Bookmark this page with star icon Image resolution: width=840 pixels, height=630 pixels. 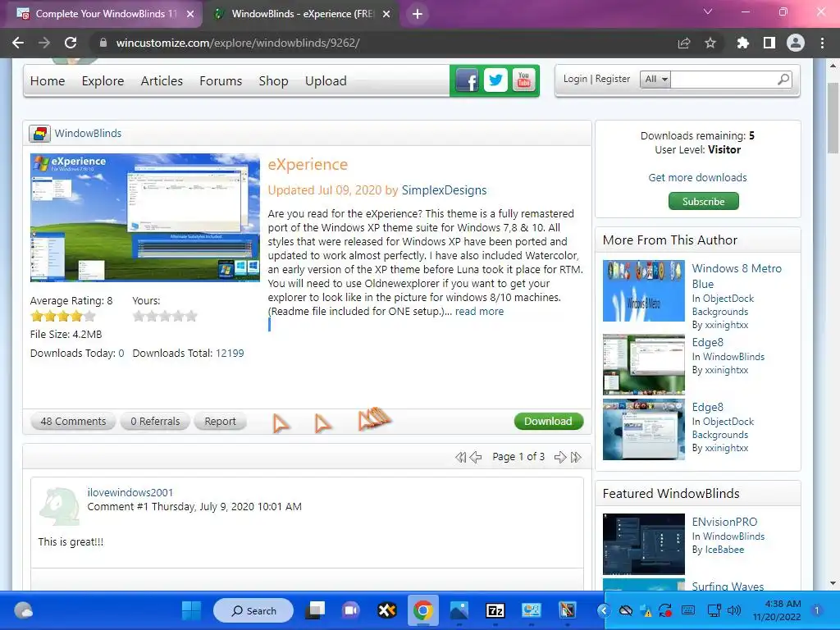click(710, 43)
